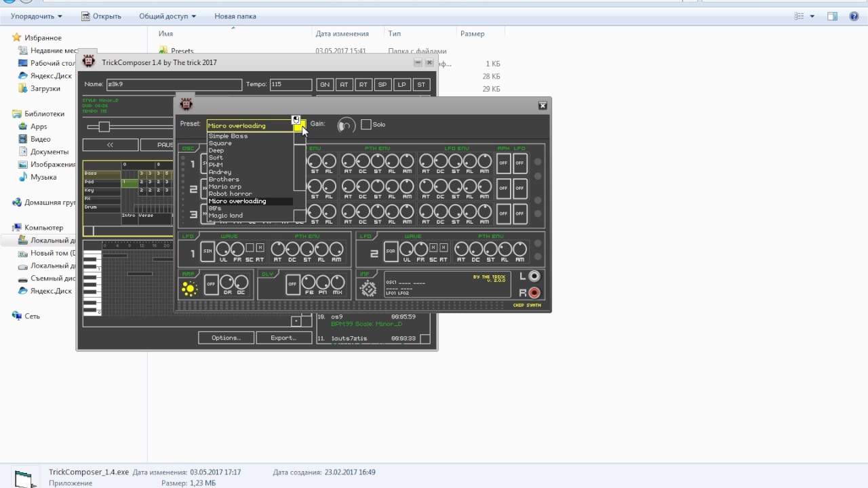Open the Preset dropdown arrow button

click(x=299, y=125)
